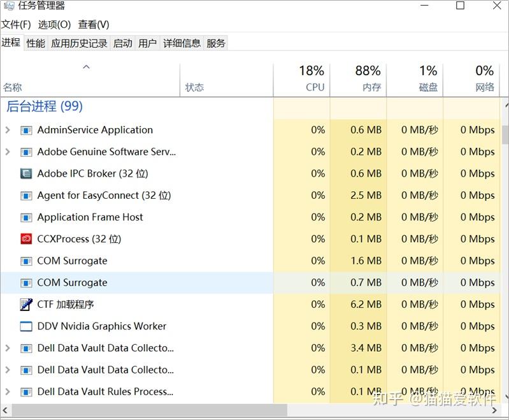The height and width of the screenshot is (420, 509).
Task: Select the Application Frame Host row
Action: tap(250, 217)
